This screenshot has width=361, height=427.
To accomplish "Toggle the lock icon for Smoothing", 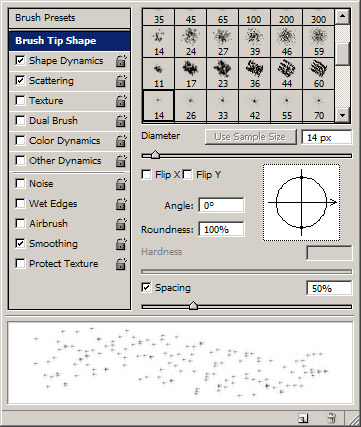I will [x=121, y=244].
